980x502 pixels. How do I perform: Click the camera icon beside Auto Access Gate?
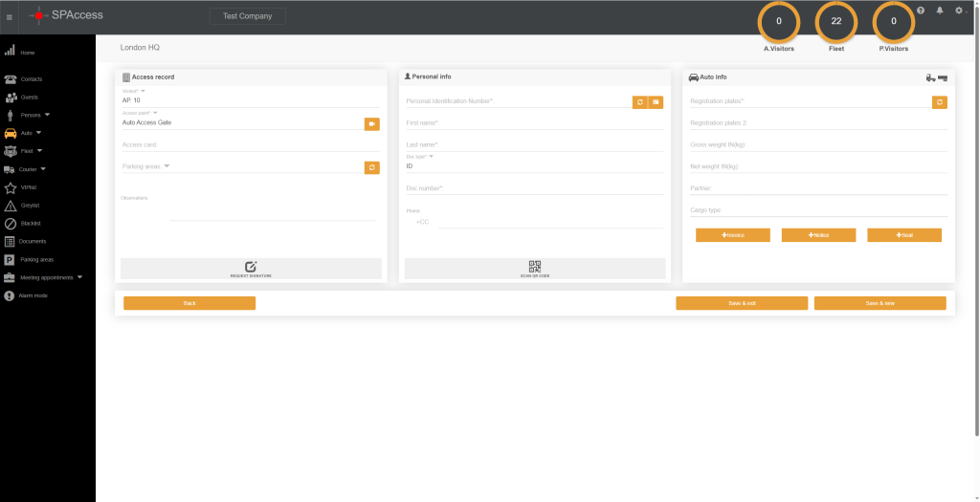point(371,123)
